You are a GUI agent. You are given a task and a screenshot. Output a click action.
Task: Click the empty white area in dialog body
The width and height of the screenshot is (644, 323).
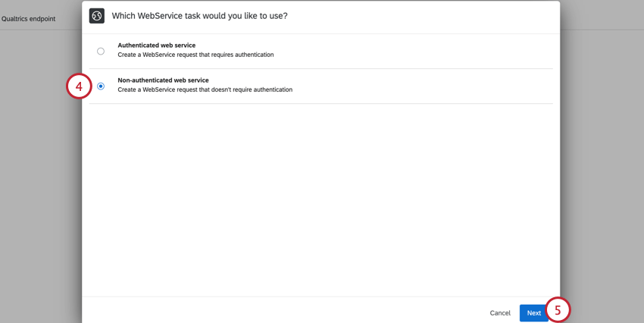click(320, 200)
